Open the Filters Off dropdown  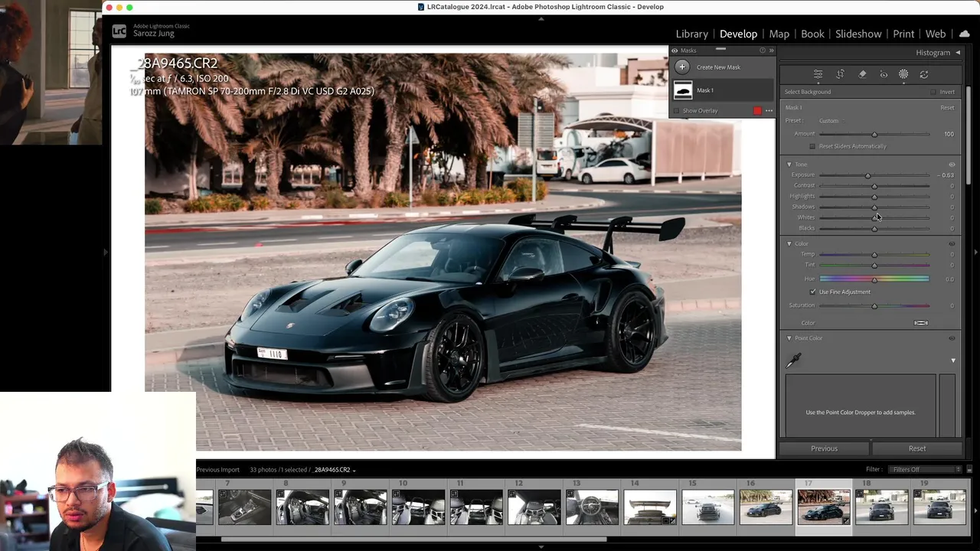click(926, 469)
